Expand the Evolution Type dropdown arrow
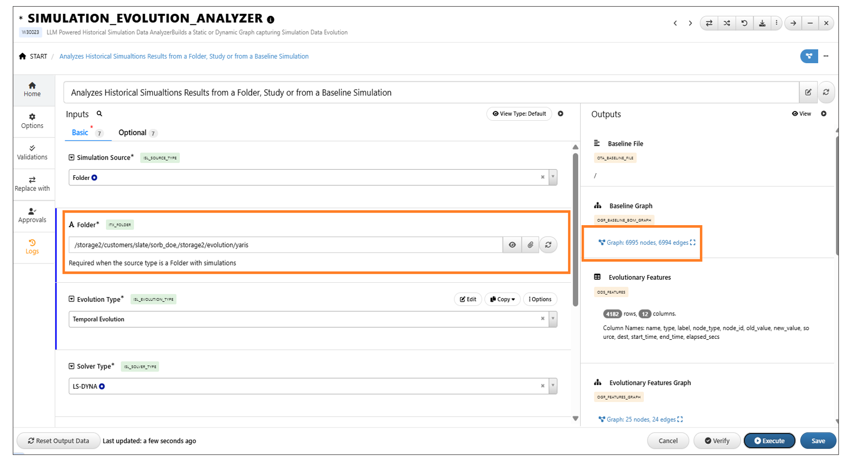 pos(553,319)
